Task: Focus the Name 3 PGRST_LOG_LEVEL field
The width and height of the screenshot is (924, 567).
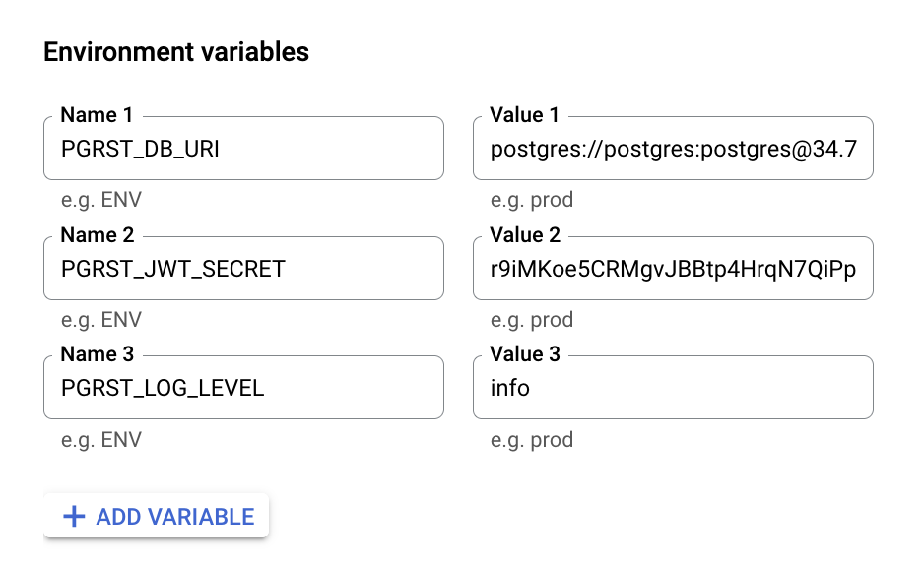Action: (243, 388)
